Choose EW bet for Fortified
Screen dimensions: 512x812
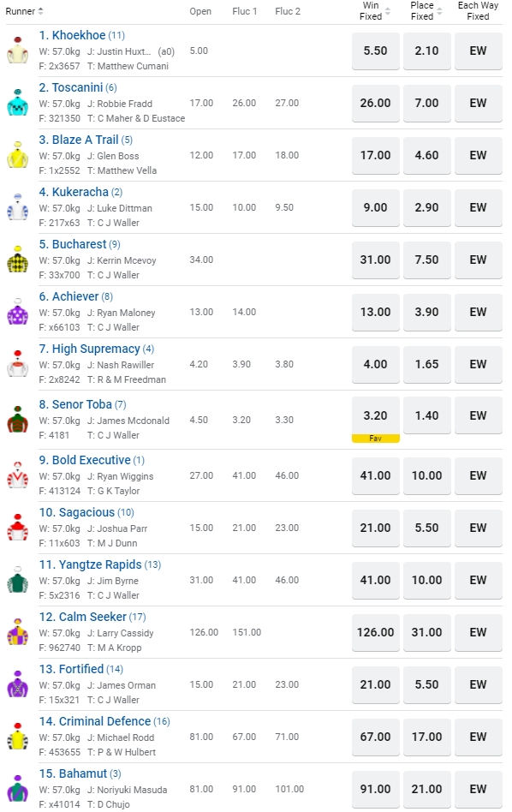pyautogui.click(x=478, y=684)
